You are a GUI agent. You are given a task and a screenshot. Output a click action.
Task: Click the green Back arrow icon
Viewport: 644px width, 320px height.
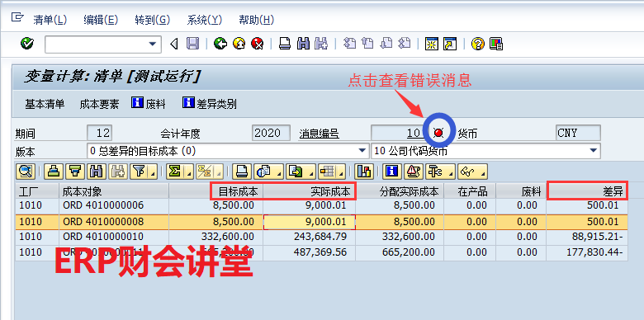point(220,44)
